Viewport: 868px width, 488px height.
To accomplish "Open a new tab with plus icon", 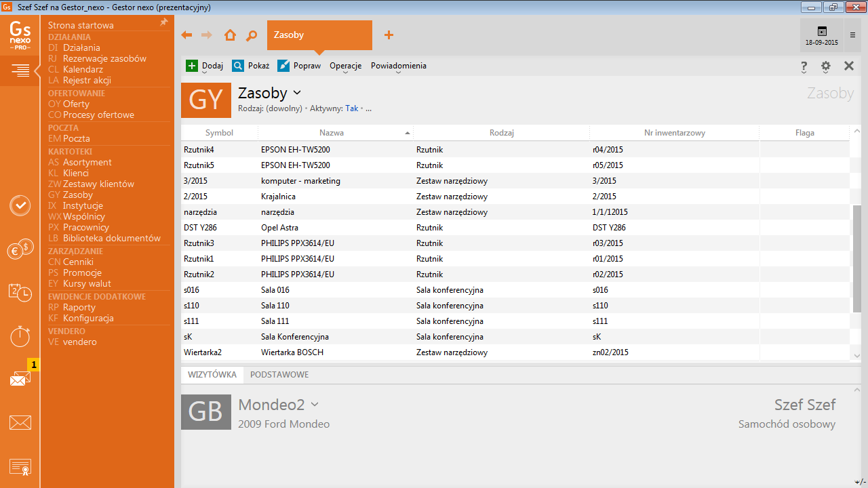I will pos(389,35).
